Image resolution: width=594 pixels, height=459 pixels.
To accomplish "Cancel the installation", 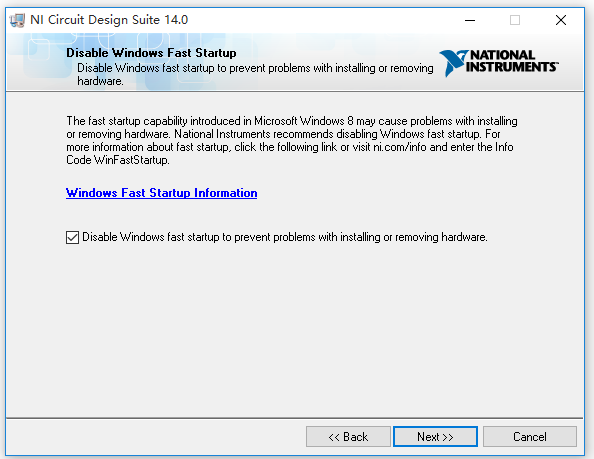I will tap(530, 437).
